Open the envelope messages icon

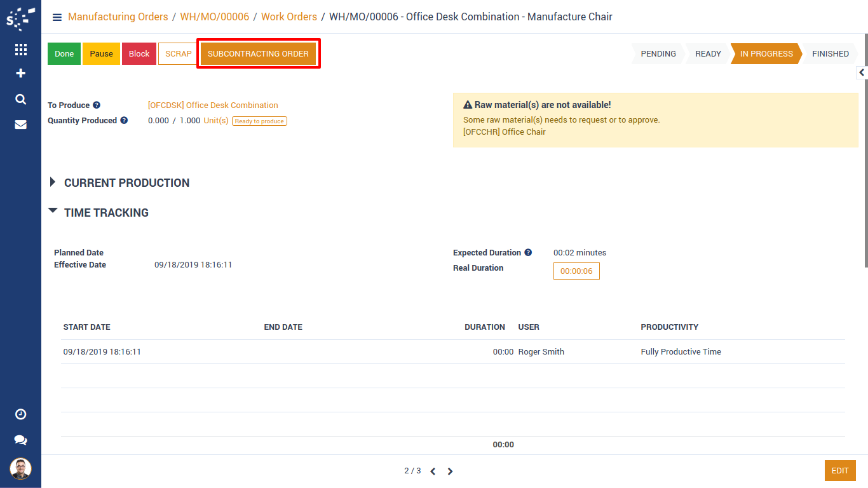pos(20,125)
